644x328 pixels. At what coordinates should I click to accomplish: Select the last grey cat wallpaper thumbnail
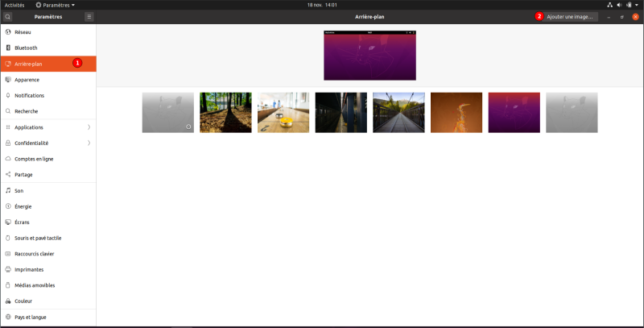click(572, 113)
